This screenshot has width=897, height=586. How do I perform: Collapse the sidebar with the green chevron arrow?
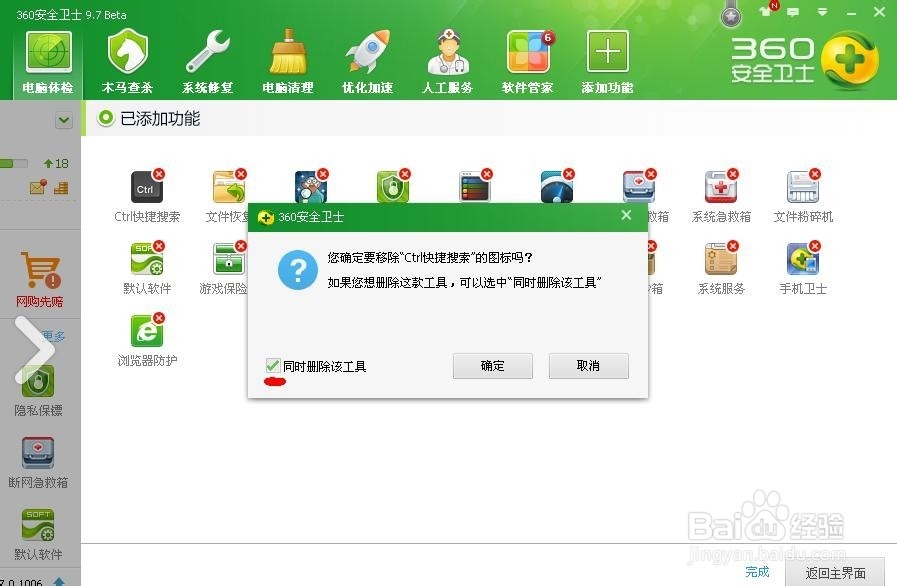(x=63, y=119)
